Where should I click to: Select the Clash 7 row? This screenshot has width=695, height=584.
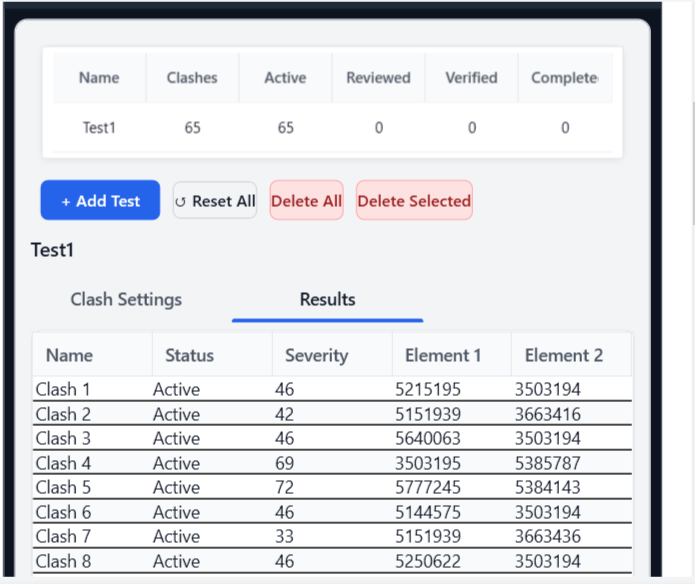tap(332, 537)
